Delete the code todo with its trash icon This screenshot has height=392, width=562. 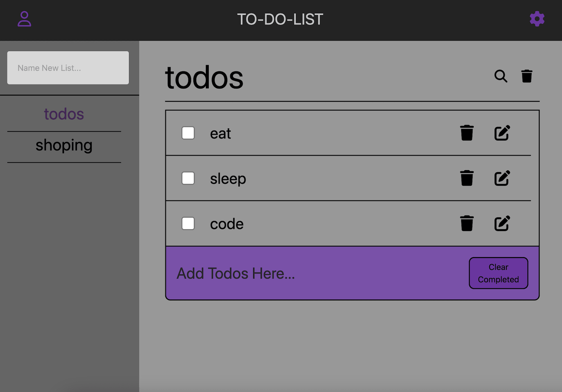[x=466, y=224]
